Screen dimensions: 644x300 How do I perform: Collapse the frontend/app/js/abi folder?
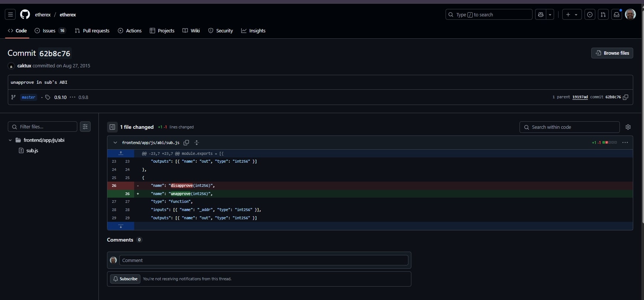[10, 140]
